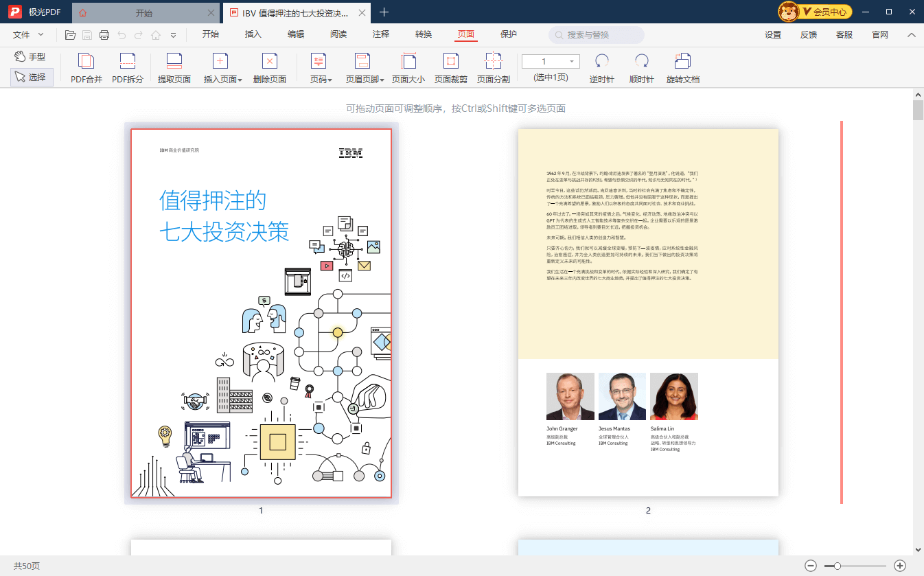Select the page 2 thumbnail
Viewport: 924px width, 576px height.
tap(648, 312)
